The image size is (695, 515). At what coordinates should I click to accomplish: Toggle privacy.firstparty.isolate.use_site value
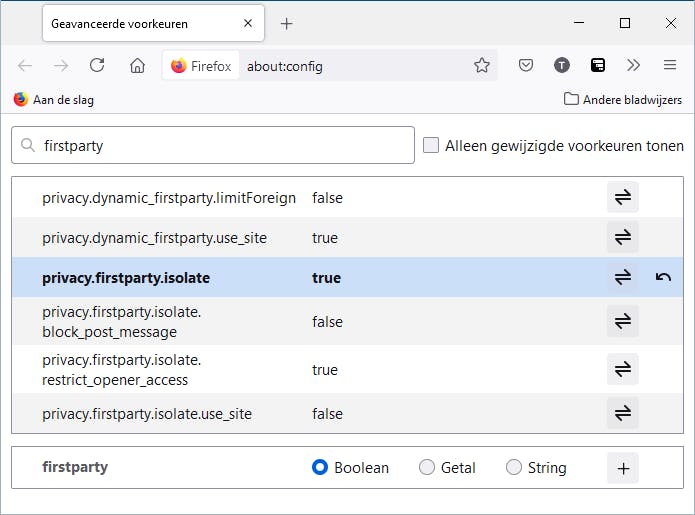pos(622,414)
